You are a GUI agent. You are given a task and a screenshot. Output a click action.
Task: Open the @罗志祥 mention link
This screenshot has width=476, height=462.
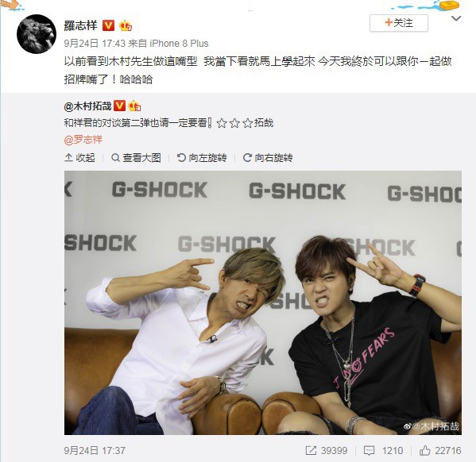(83, 140)
